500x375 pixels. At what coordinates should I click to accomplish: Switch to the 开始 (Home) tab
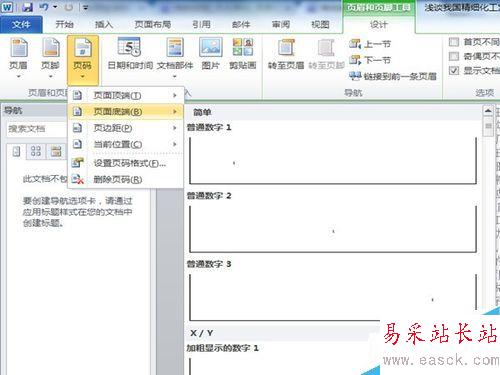coord(64,24)
